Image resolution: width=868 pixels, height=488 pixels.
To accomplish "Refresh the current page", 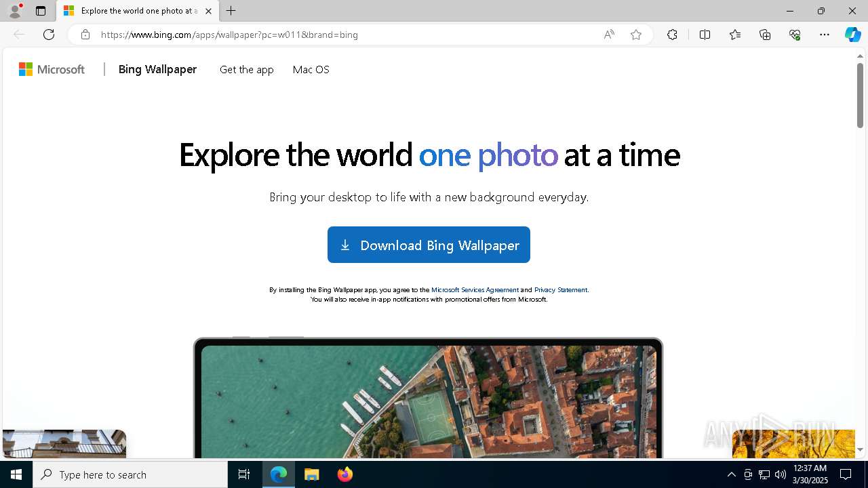I will click(x=49, y=35).
